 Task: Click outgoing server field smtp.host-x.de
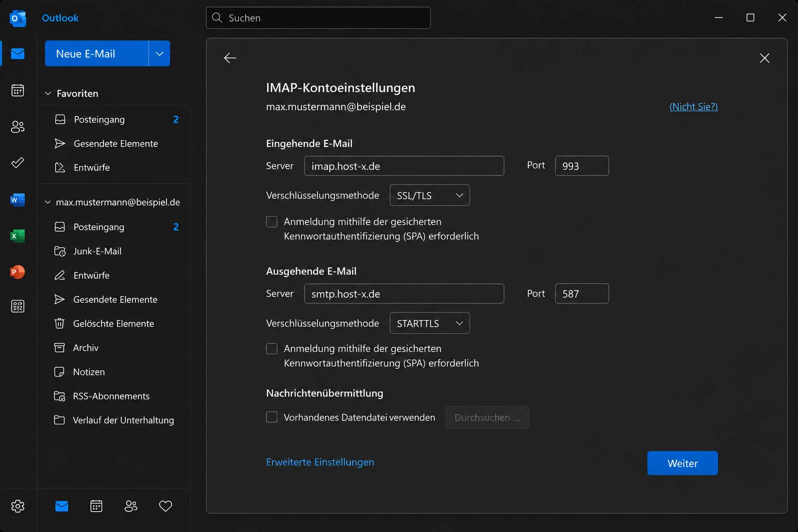point(404,294)
